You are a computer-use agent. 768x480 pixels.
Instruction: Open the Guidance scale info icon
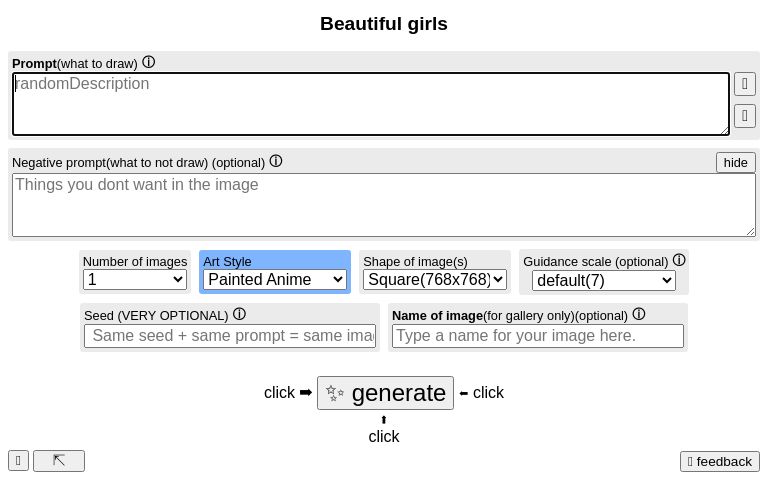(x=679, y=260)
